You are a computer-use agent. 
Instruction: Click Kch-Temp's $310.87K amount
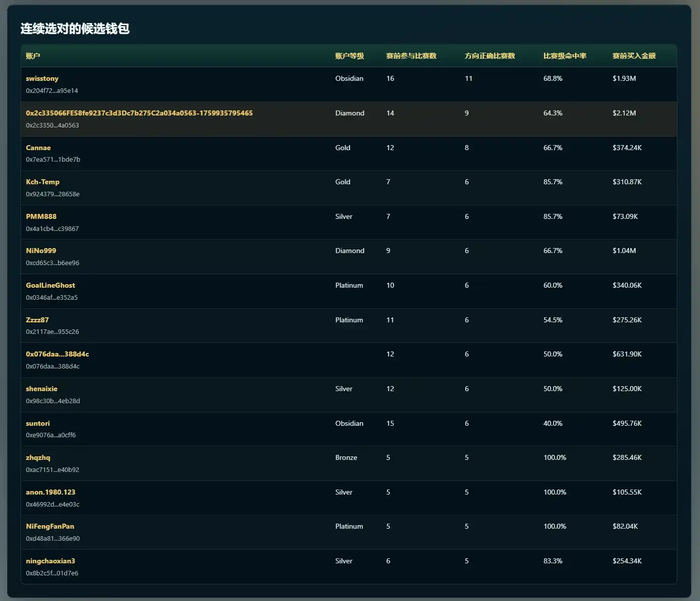pos(627,182)
